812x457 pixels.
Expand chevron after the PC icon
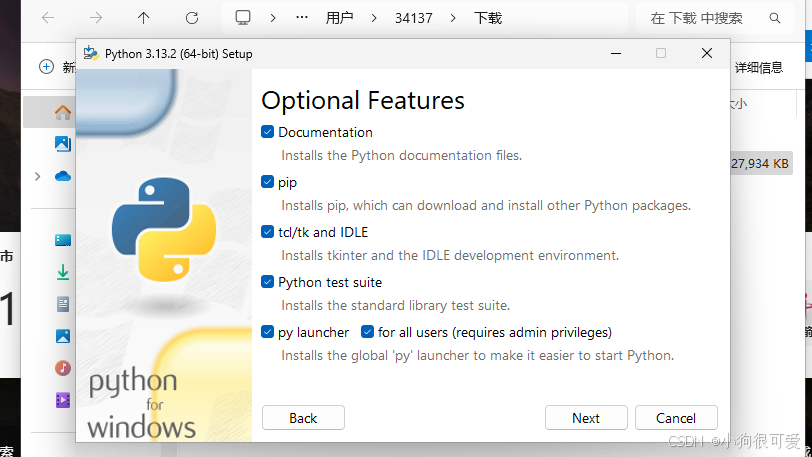273,18
